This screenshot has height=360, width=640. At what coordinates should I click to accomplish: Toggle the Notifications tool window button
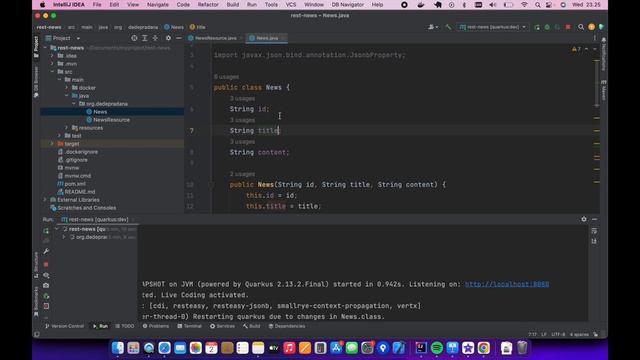click(x=604, y=54)
